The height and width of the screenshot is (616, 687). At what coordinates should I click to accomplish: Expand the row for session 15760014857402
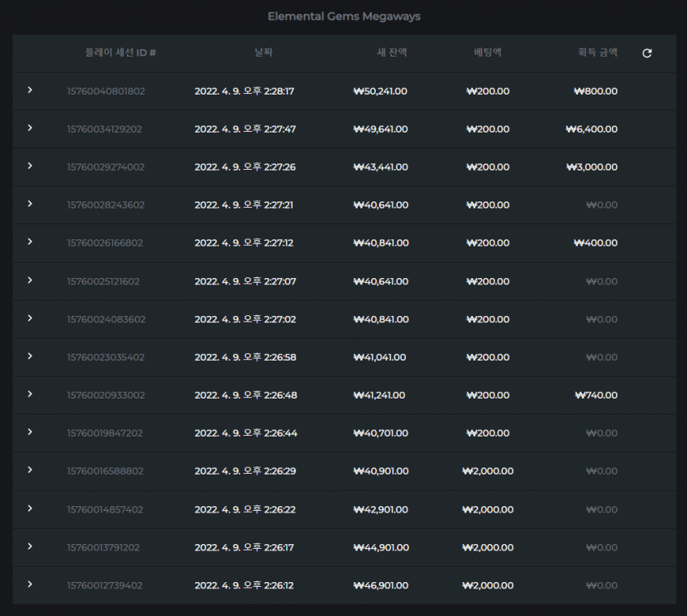pos(30,508)
